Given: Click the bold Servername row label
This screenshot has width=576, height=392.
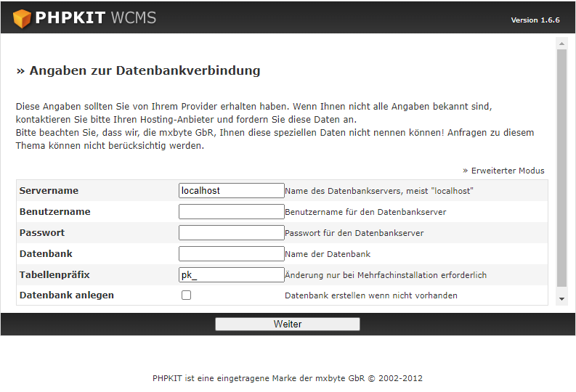Looking at the screenshot, I should (49, 191).
